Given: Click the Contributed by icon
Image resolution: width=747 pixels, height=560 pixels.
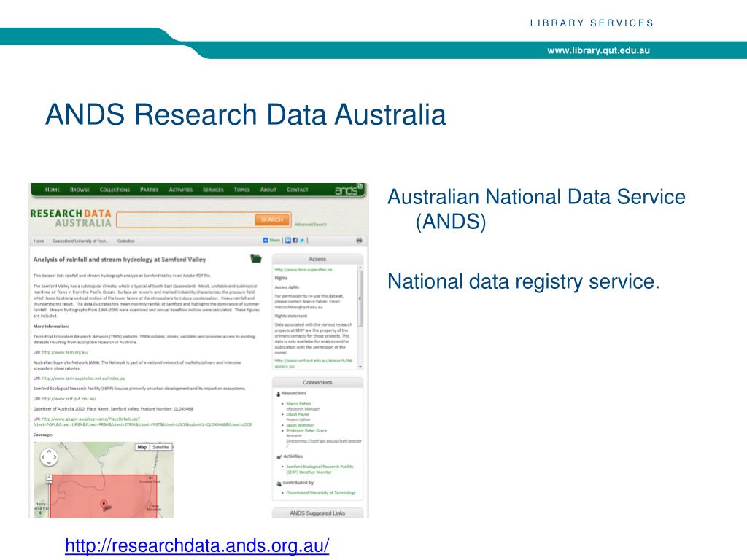Looking at the screenshot, I should 279,483.
